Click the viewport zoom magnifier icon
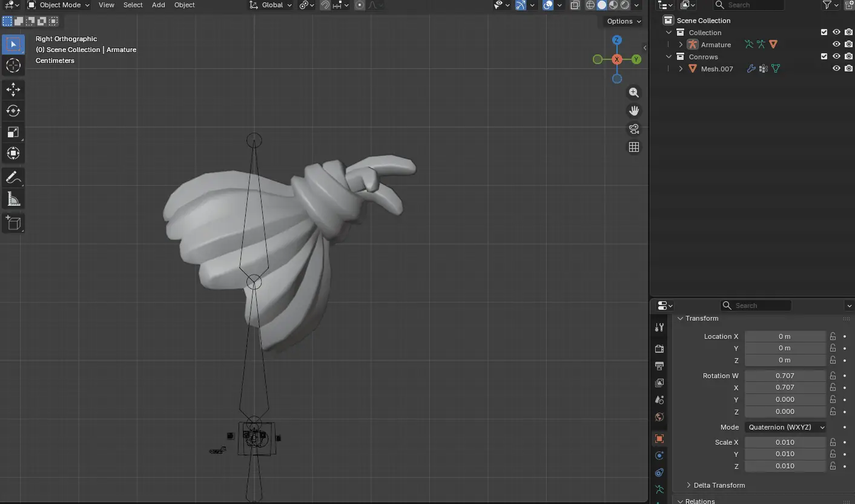This screenshot has width=855, height=504. (634, 93)
